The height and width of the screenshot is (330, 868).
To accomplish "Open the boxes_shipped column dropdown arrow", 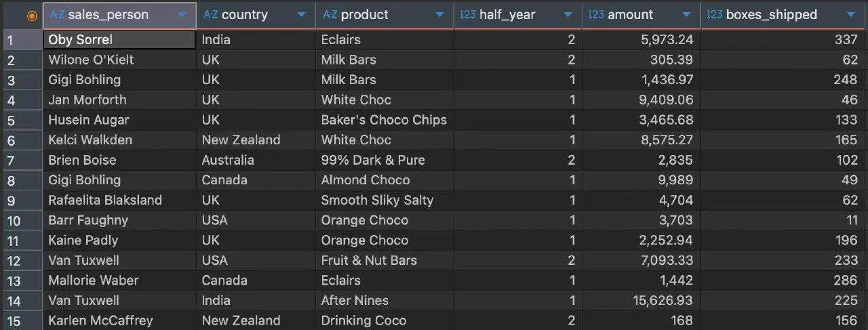I will [x=851, y=15].
